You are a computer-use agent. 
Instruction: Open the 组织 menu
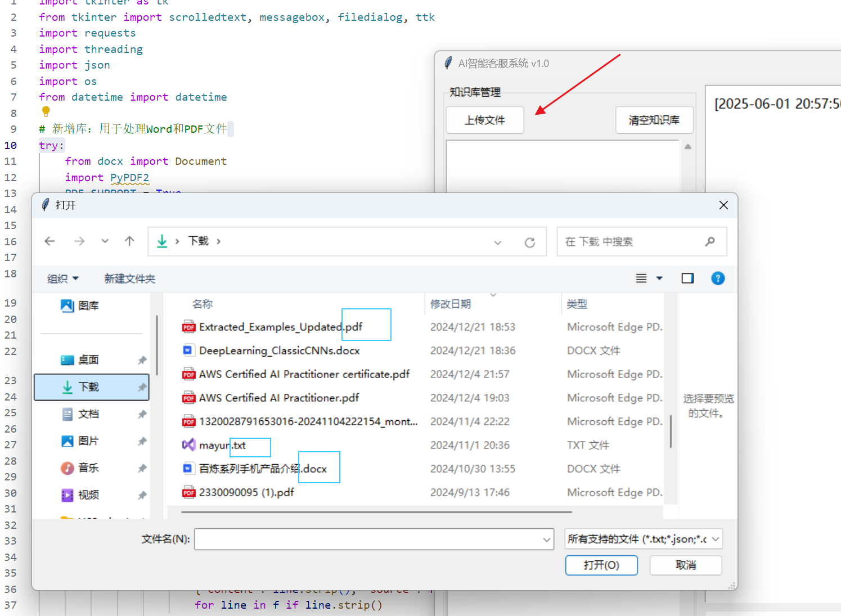62,279
